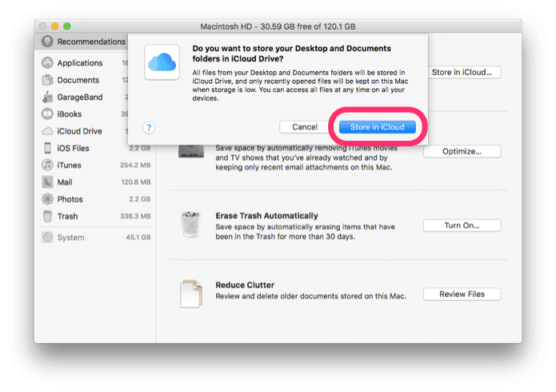Open the GarageBand category icon
556x392 pixels.
[x=47, y=97]
